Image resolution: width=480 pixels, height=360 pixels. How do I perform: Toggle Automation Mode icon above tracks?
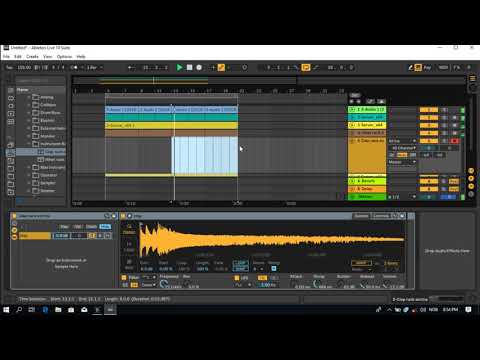tap(381, 101)
